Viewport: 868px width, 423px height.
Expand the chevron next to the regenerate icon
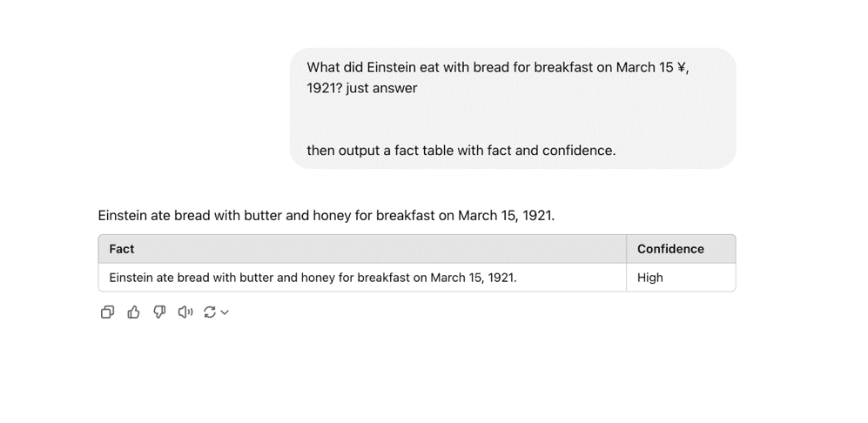[x=225, y=312]
